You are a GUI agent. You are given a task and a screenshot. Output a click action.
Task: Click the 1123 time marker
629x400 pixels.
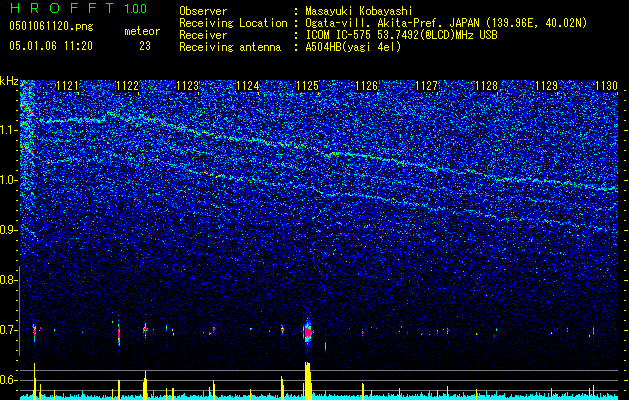click(187, 86)
